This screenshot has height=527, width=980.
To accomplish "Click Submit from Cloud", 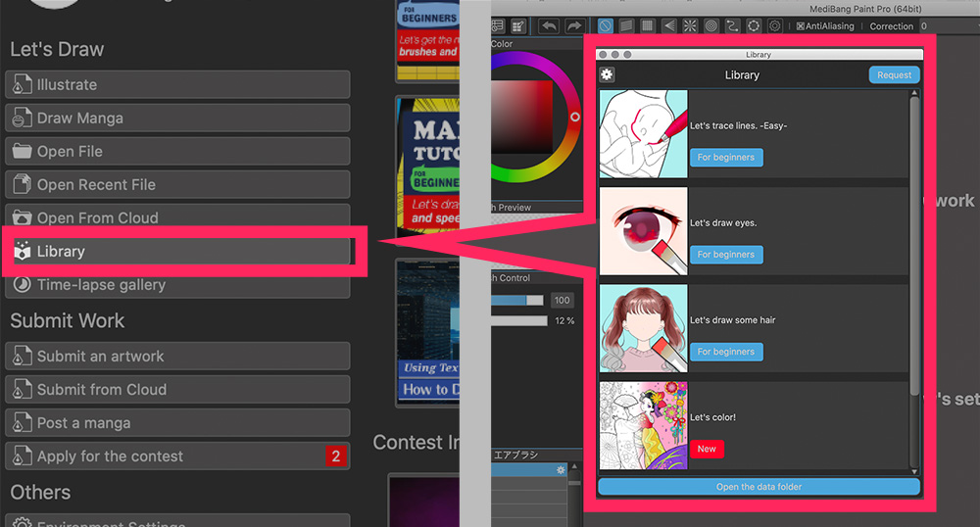I will (177, 390).
